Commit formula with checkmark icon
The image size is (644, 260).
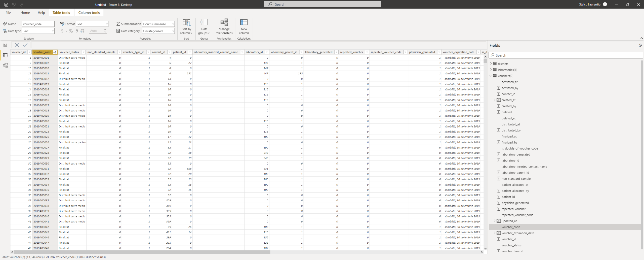pyautogui.click(x=25, y=45)
